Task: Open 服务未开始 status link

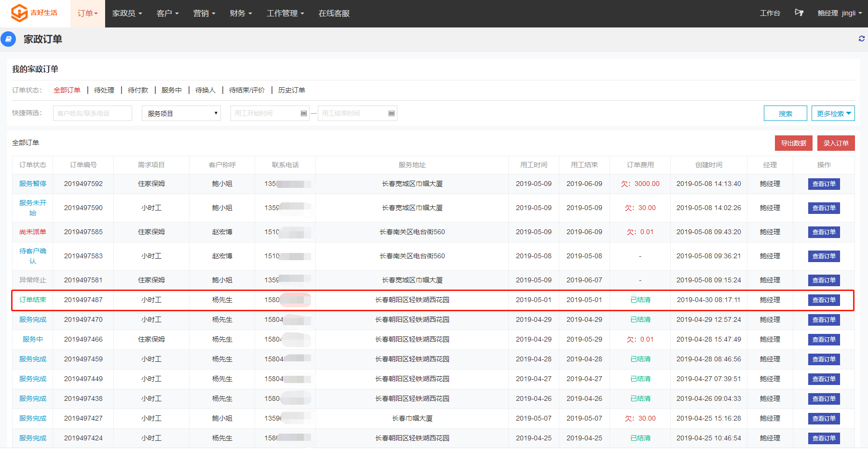Action: (33, 208)
